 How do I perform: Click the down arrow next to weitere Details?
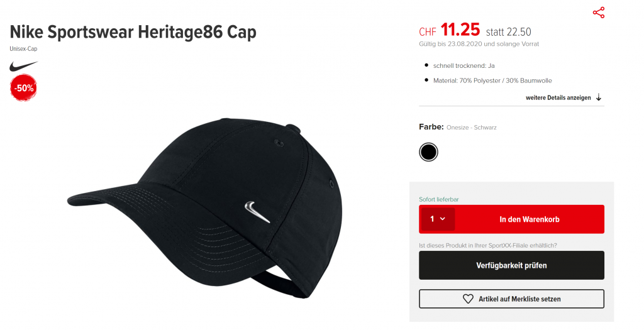(x=599, y=97)
